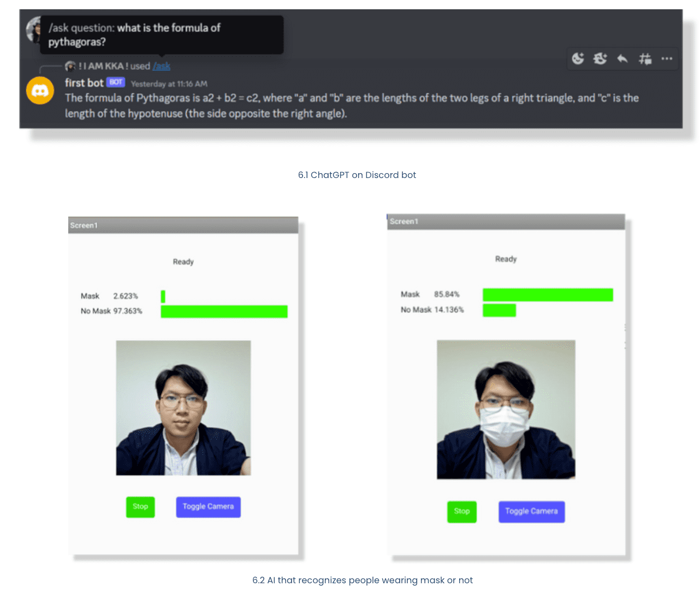Click the No Mask 14.136% green bar
The height and width of the screenshot is (604, 700).
[x=499, y=310]
